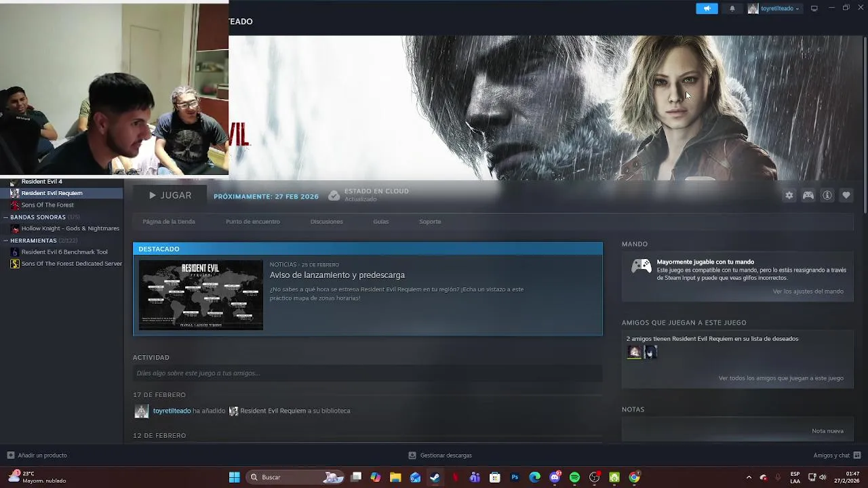Image resolution: width=868 pixels, height=488 pixels.
Task: Open Task View on the taskbar
Action: click(356, 477)
